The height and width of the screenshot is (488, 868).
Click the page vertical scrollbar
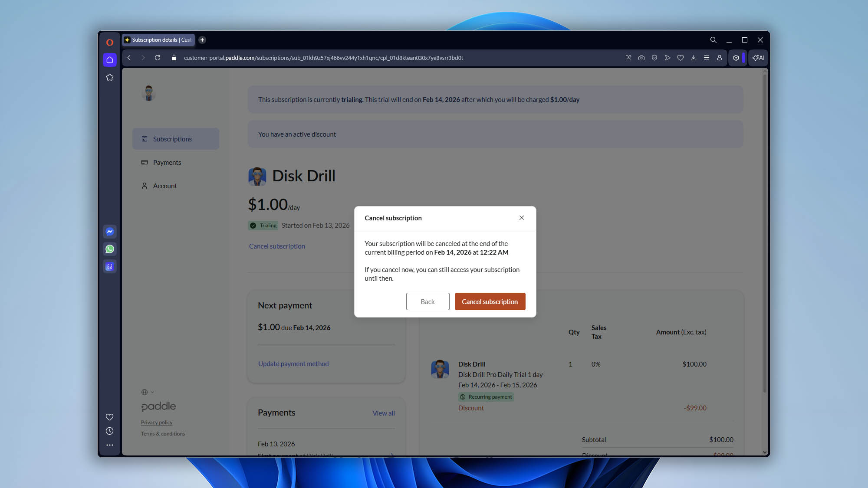pyautogui.click(x=765, y=234)
